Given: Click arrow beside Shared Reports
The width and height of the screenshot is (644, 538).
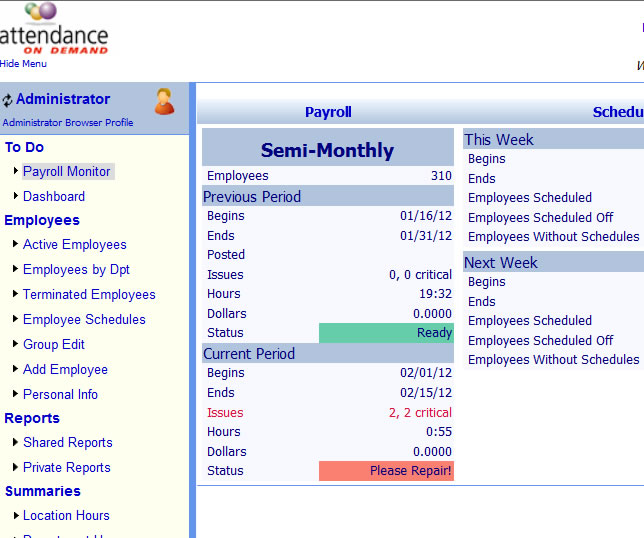Looking at the screenshot, I should 16,441.
